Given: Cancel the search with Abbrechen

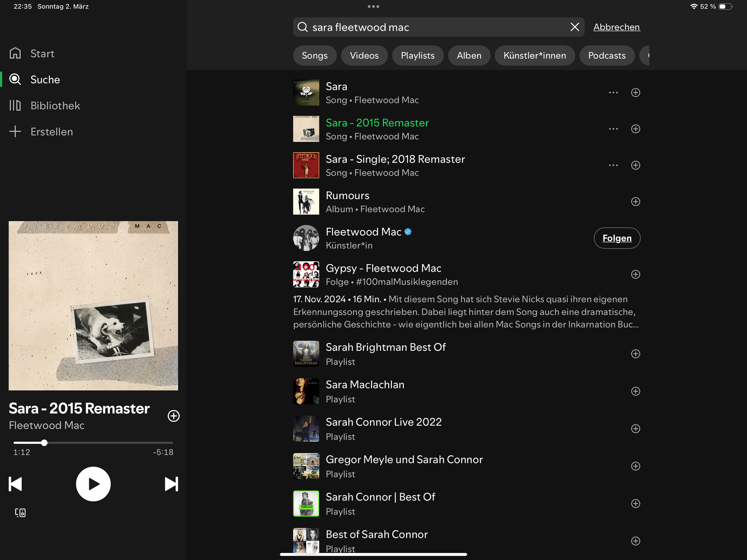Looking at the screenshot, I should pyautogui.click(x=616, y=27).
